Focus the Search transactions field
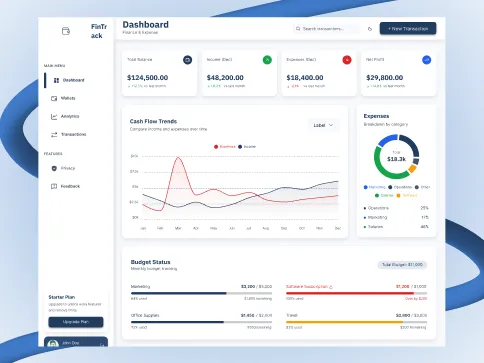Screen dimensions: 484x363 [327, 29]
